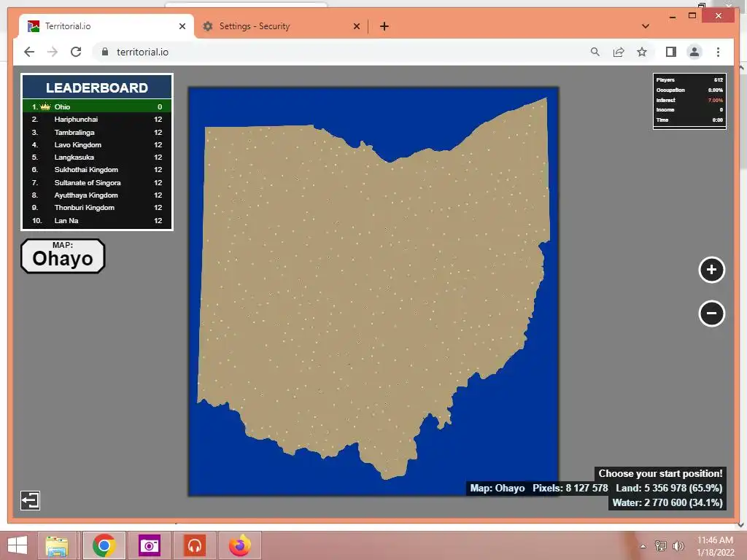Click the zoom in plus button
Screen dimensions: 747x560
tap(711, 270)
